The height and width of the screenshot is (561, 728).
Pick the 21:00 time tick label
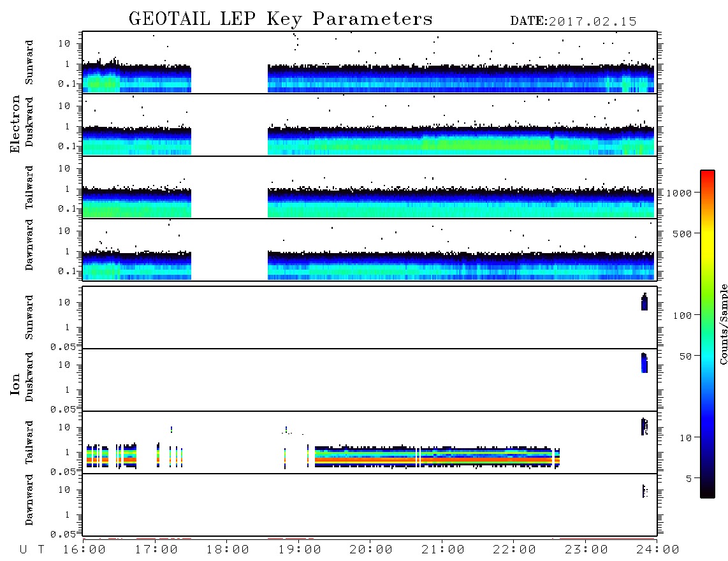[443, 550]
